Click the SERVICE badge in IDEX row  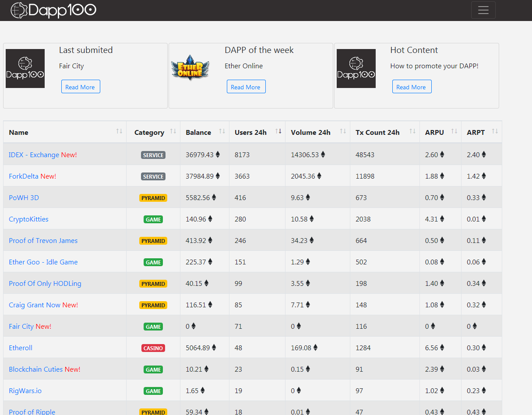pyautogui.click(x=153, y=155)
